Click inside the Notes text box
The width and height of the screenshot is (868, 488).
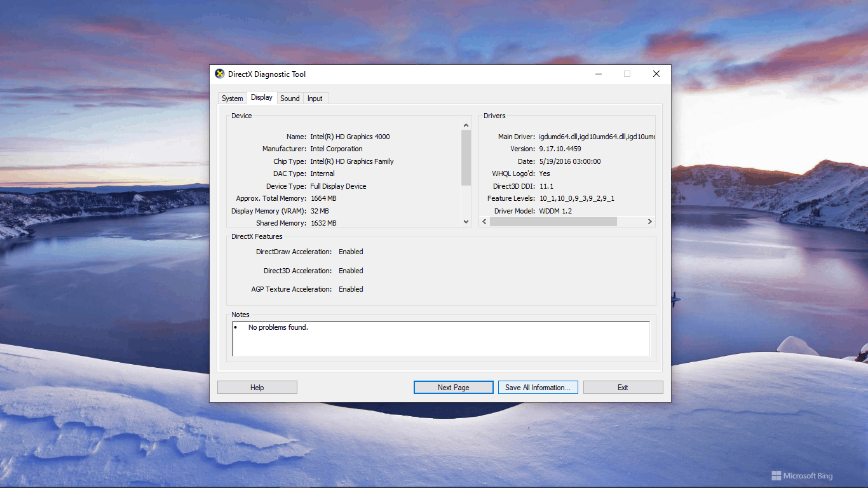tap(441, 339)
